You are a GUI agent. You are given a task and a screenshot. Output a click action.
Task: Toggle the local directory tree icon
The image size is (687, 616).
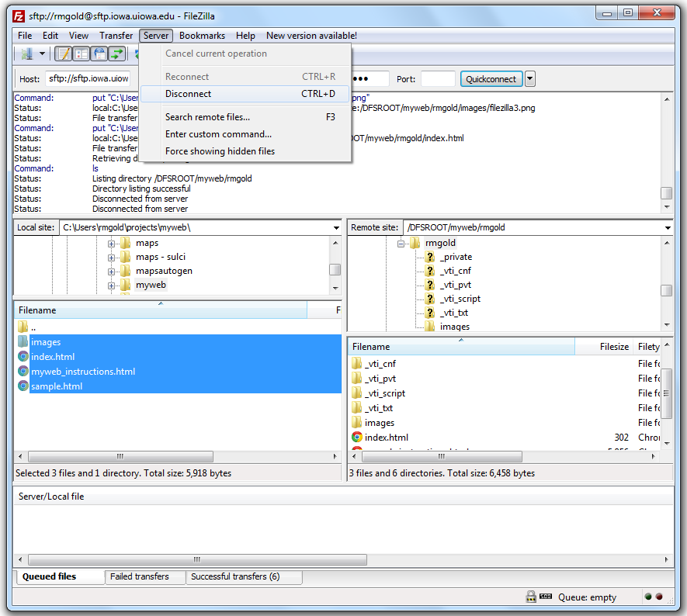pos(82,54)
